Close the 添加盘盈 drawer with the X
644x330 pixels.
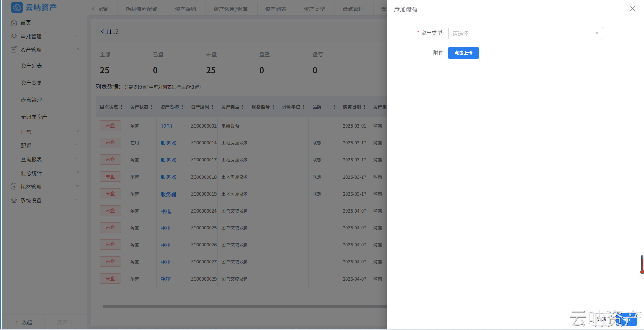pos(632,9)
